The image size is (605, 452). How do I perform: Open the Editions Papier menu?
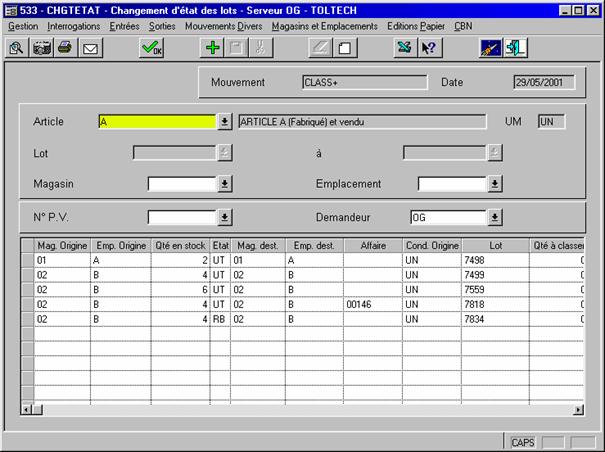(417, 25)
